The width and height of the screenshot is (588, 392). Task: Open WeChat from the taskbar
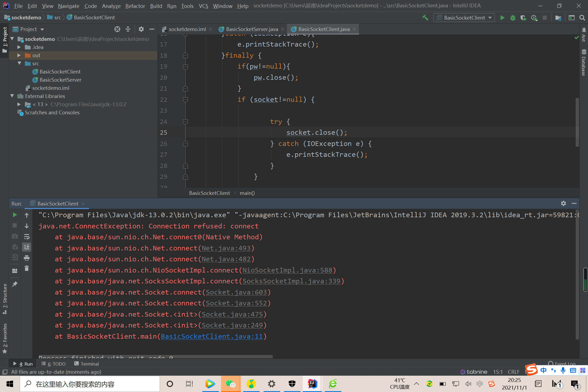(231, 384)
